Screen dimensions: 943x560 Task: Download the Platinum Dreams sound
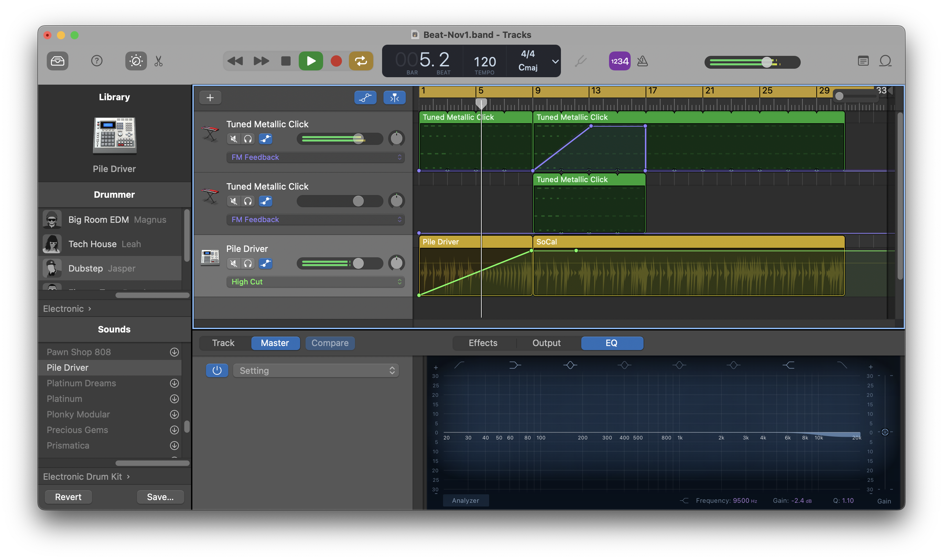(x=174, y=383)
